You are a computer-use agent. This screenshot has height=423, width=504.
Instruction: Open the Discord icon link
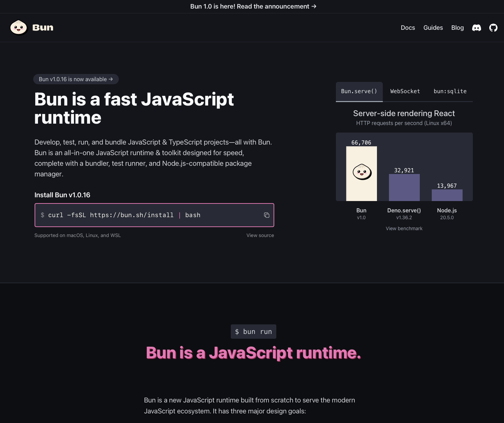(x=477, y=28)
